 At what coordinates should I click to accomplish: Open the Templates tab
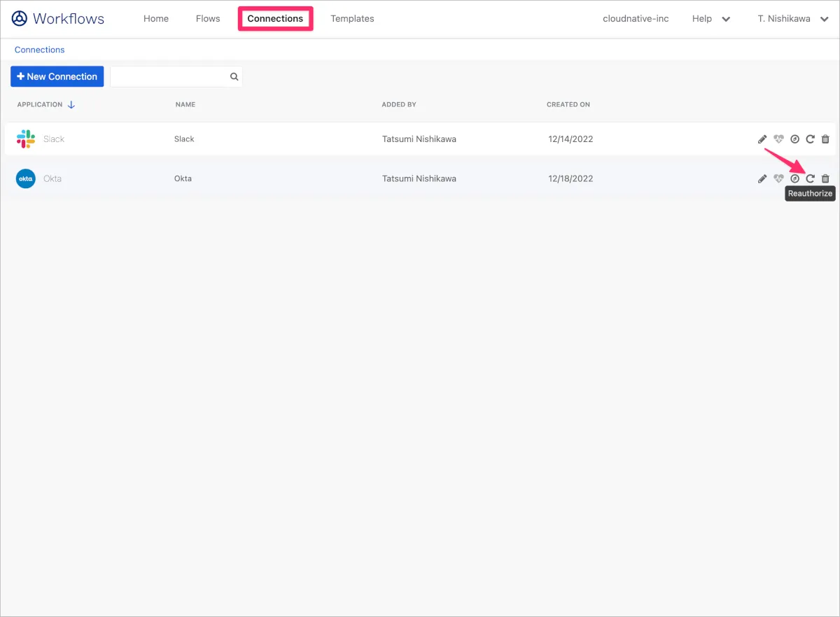(352, 19)
